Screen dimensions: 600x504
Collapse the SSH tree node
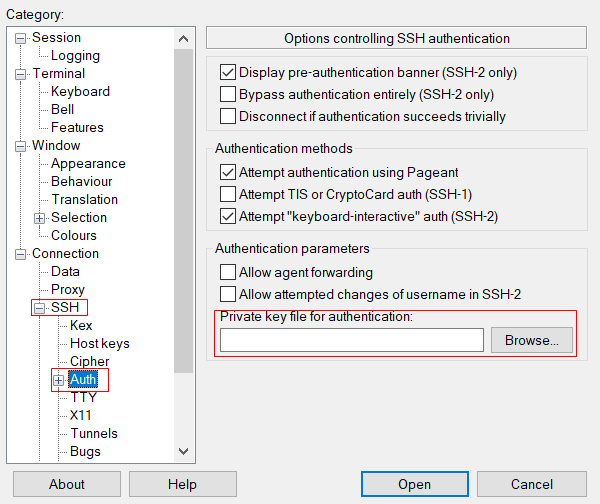[39, 308]
